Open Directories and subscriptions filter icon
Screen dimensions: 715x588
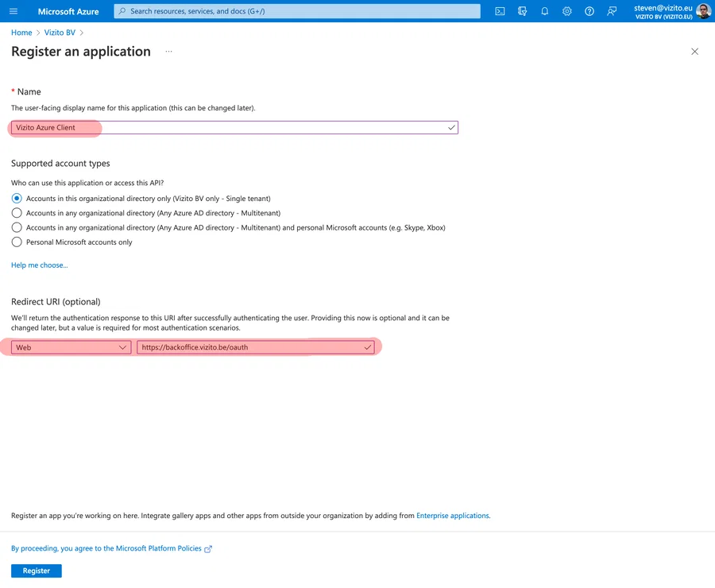[x=523, y=11]
